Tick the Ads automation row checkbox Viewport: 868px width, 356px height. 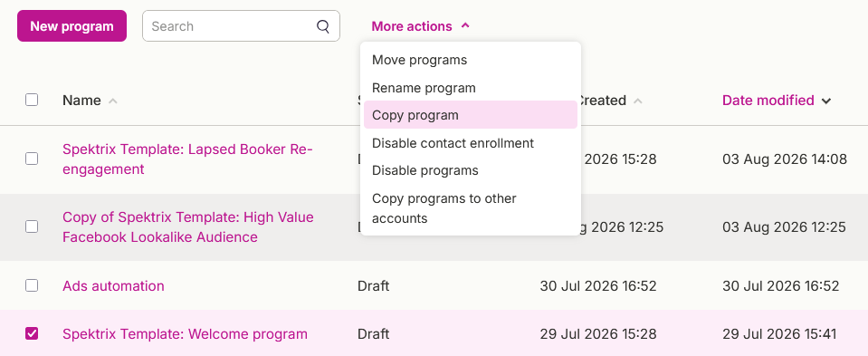coord(32,285)
